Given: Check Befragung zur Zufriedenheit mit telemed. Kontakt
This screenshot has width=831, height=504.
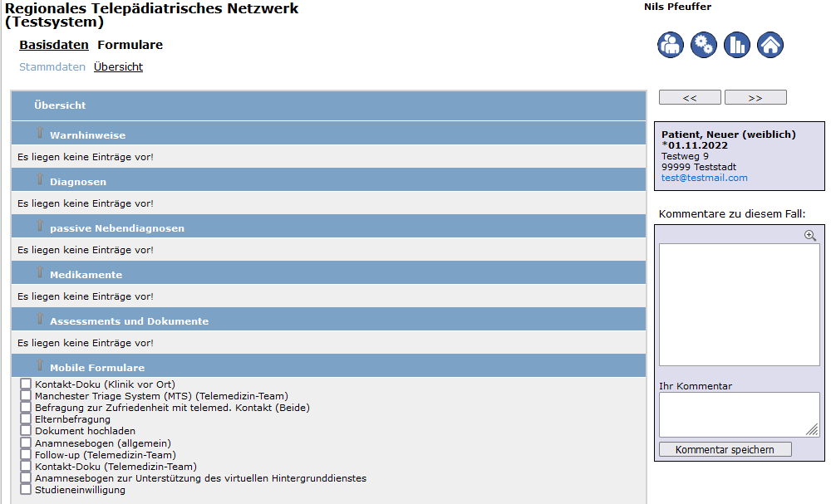Looking at the screenshot, I should pos(26,407).
